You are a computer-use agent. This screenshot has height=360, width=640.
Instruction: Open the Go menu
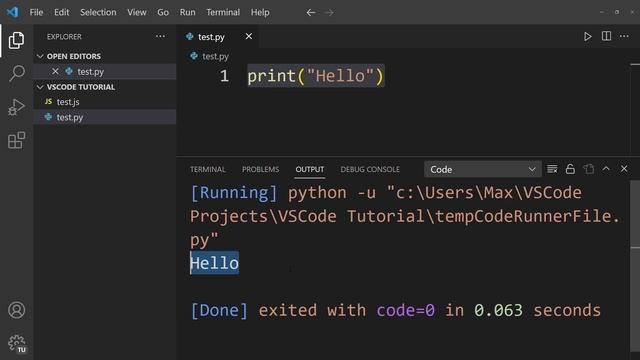coord(163,12)
